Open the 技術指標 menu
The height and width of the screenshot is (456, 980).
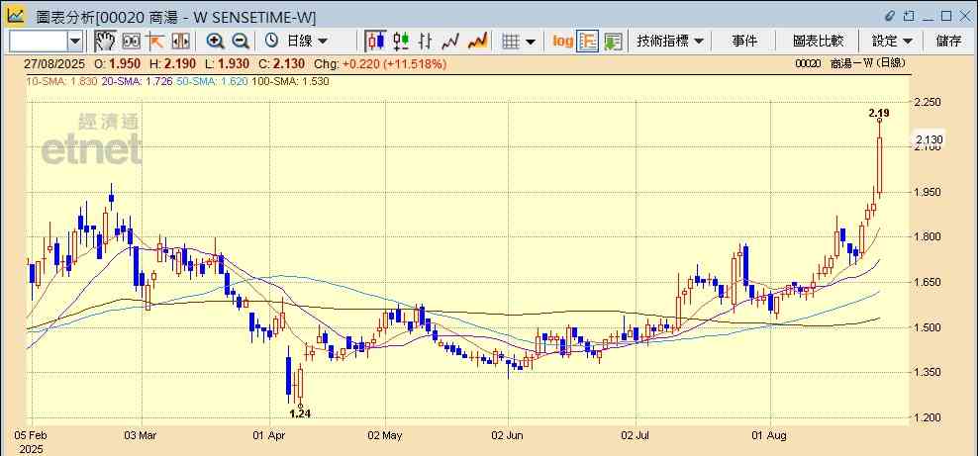(670, 42)
